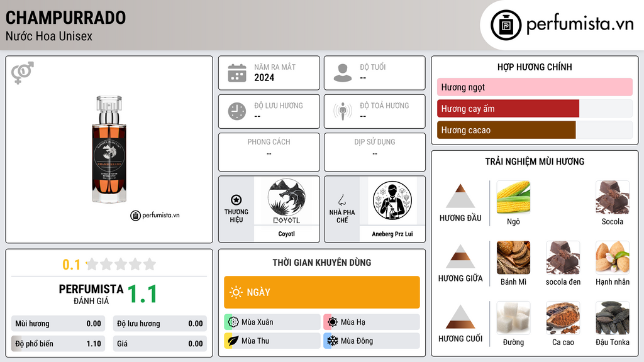
Task: Click the Mùa Đông season chip
Action: click(372, 341)
